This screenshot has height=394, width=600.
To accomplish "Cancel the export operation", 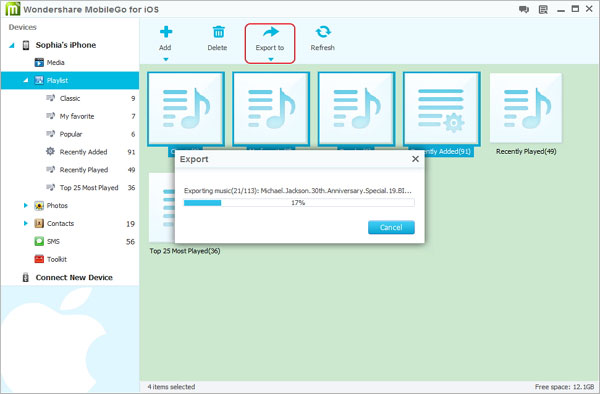I will point(391,227).
